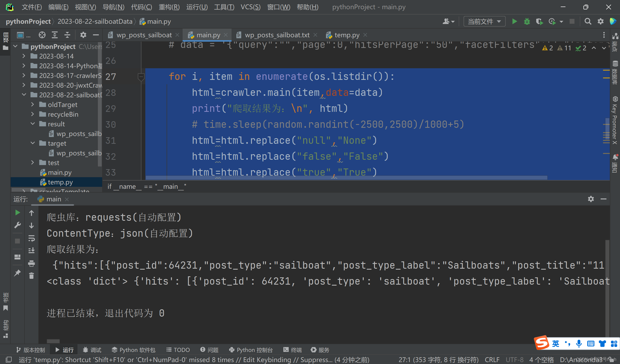The height and width of the screenshot is (364, 620).
Task: Clear console output with trash icon
Action: point(31,276)
